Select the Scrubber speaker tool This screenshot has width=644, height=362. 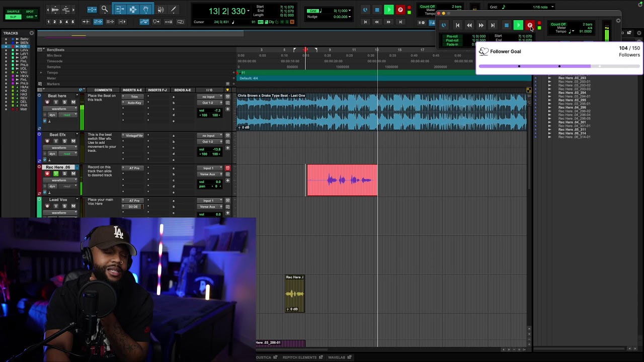[x=161, y=9]
